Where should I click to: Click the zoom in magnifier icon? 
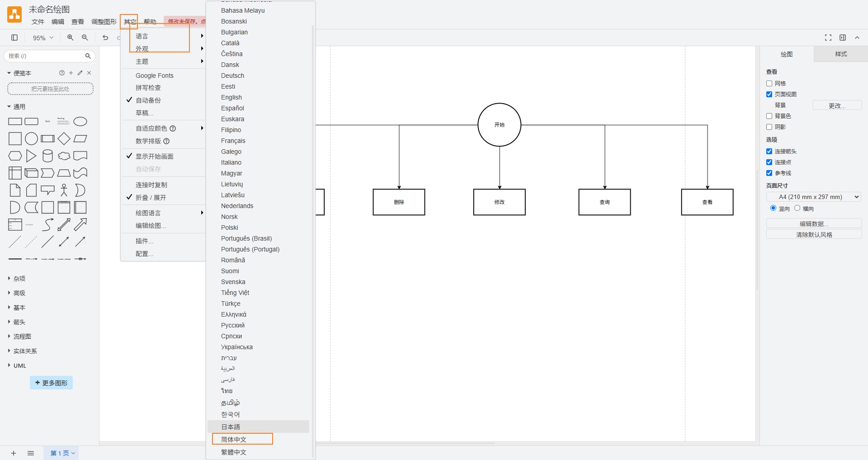tap(70, 38)
